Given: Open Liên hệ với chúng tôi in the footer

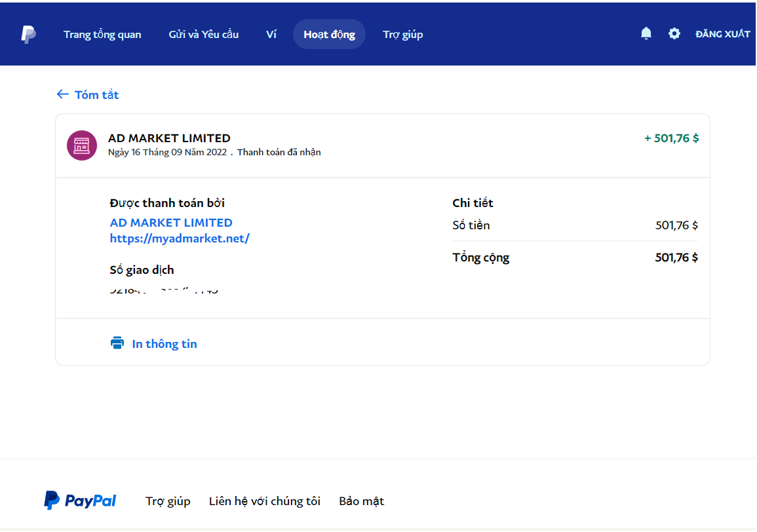Looking at the screenshot, I should (x=265, y=501).
